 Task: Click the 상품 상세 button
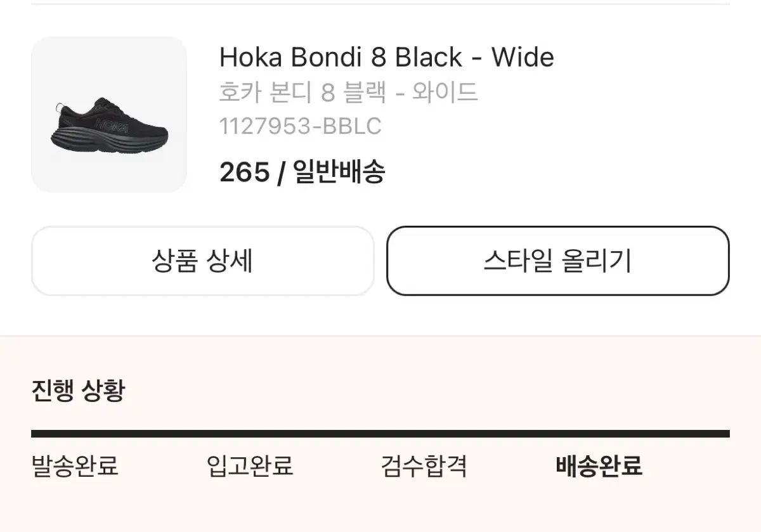202,261
